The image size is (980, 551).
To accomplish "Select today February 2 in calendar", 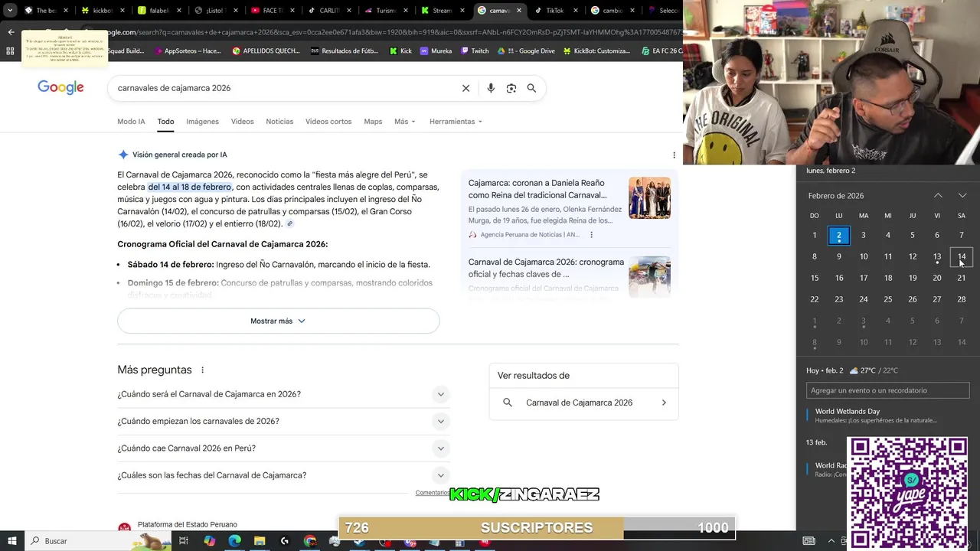I will pyautogui.click(x=839, y=235).
